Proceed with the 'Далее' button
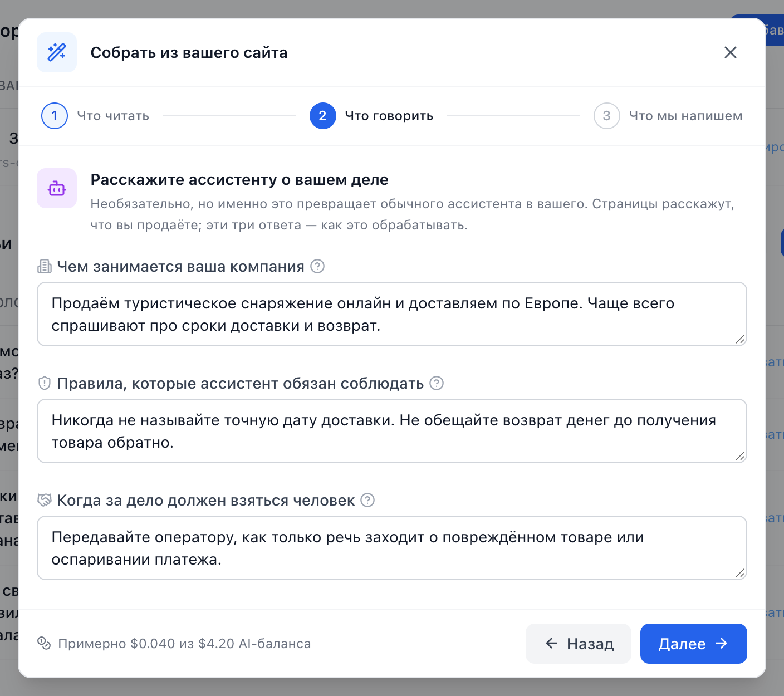 click(694, 644)
